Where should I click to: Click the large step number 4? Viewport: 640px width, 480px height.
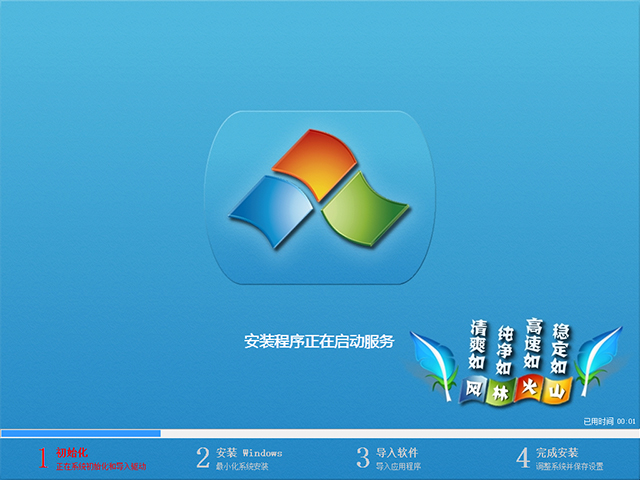(x=523, y=458)
